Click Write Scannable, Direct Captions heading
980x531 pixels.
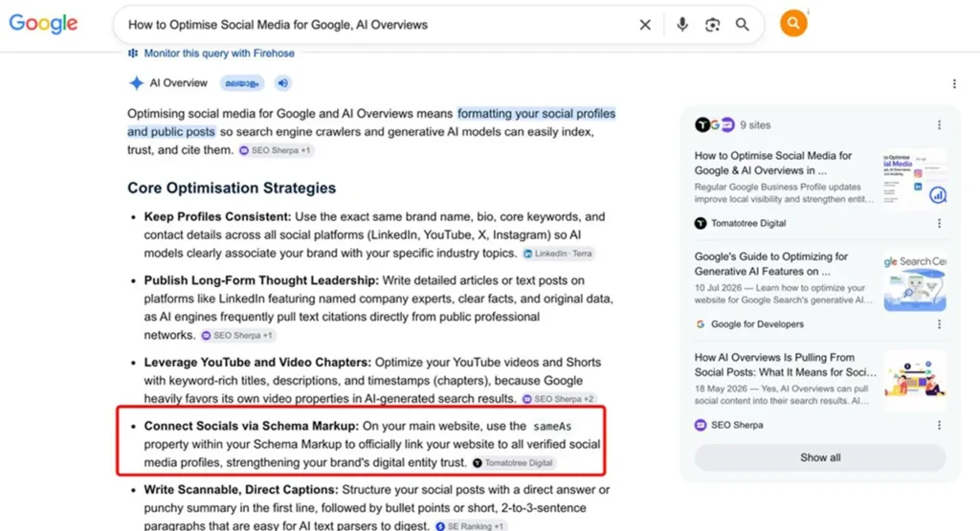click(240, 490)
